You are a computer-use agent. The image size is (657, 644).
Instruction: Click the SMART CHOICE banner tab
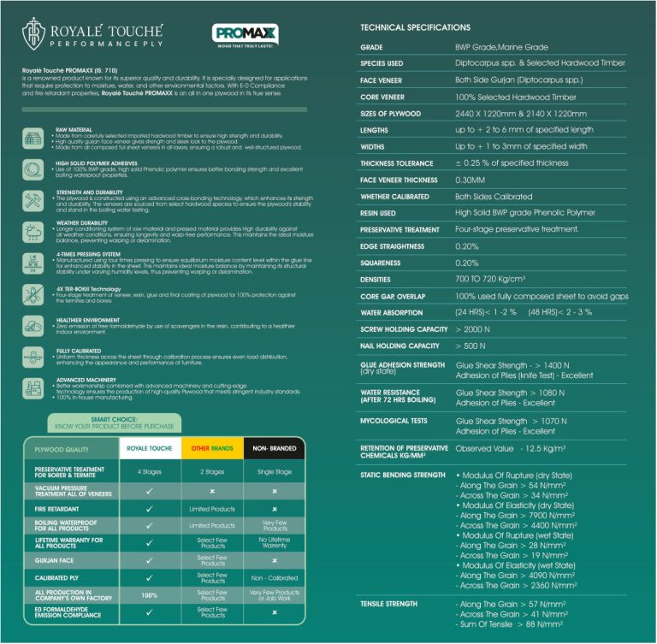tap(115, 422)
